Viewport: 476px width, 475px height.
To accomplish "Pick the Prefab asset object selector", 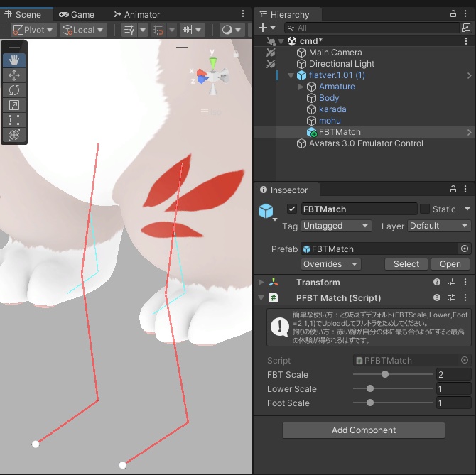I will 464,249.
